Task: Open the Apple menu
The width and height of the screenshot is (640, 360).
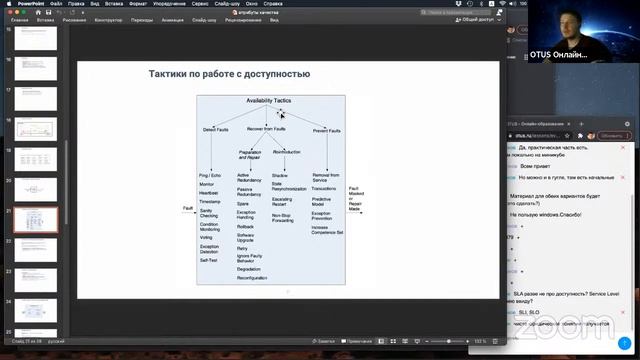Action: (x=9, y=4)
